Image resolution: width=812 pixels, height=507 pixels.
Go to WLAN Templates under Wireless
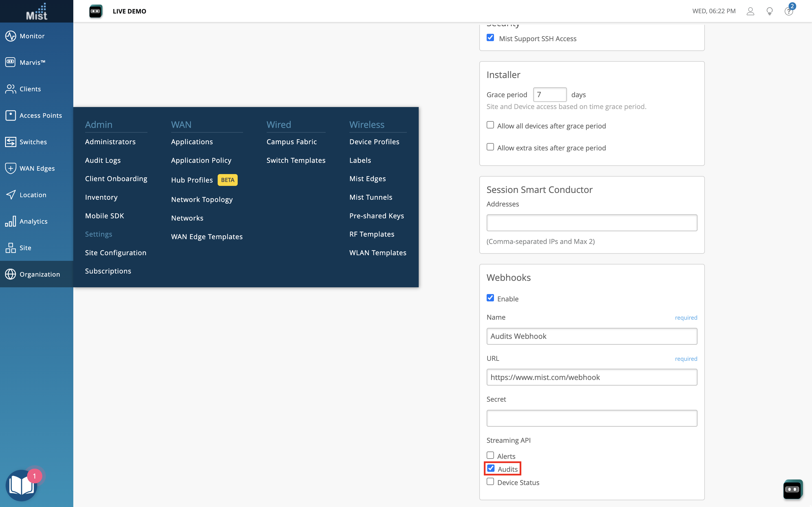click(x=378, y=252)
